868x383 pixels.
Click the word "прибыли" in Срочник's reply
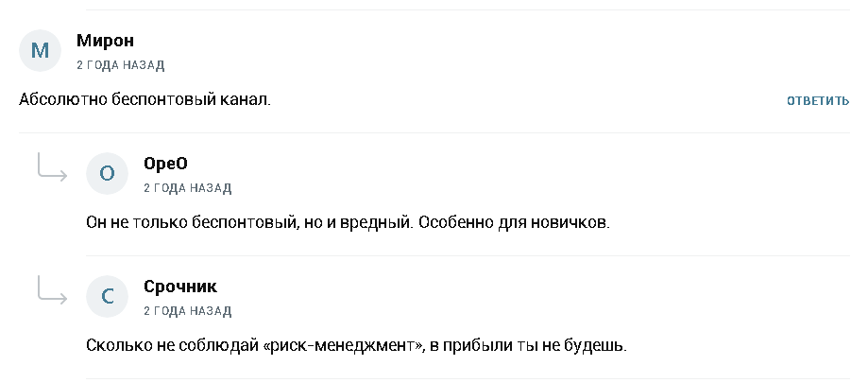click(x=487, y=346)
